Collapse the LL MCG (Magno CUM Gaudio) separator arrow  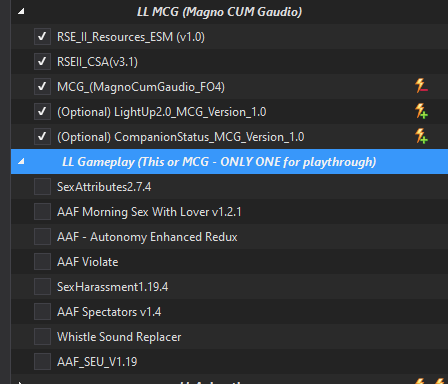click(21, 12)
